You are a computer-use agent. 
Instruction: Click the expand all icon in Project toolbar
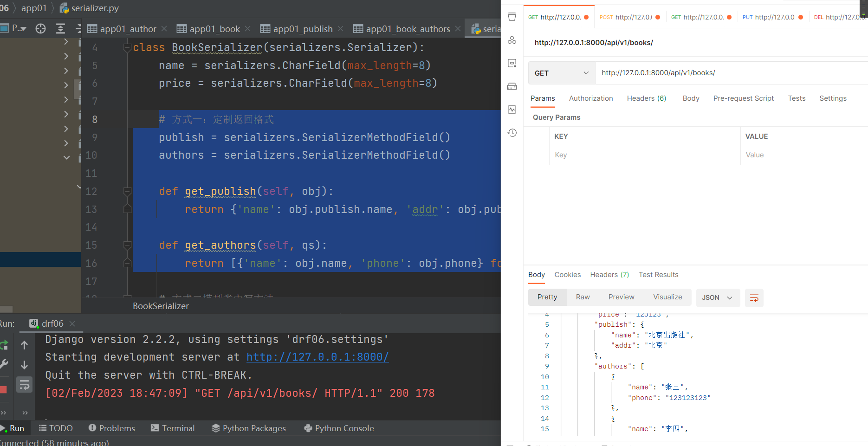[60, 29]
